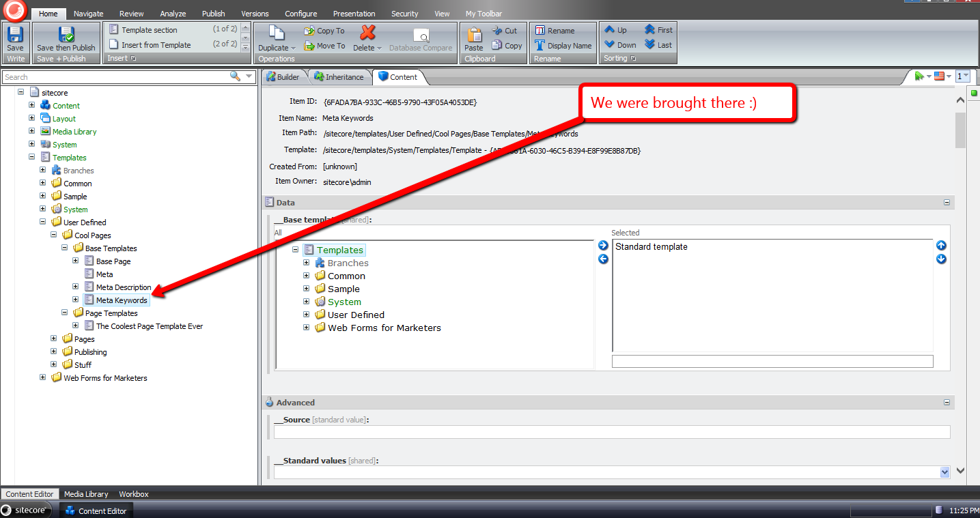Viewport: 980px width, 518px height.
Task: Click the Paste clipboard icon
Action: pyautogui.click(x=473, y=34)
